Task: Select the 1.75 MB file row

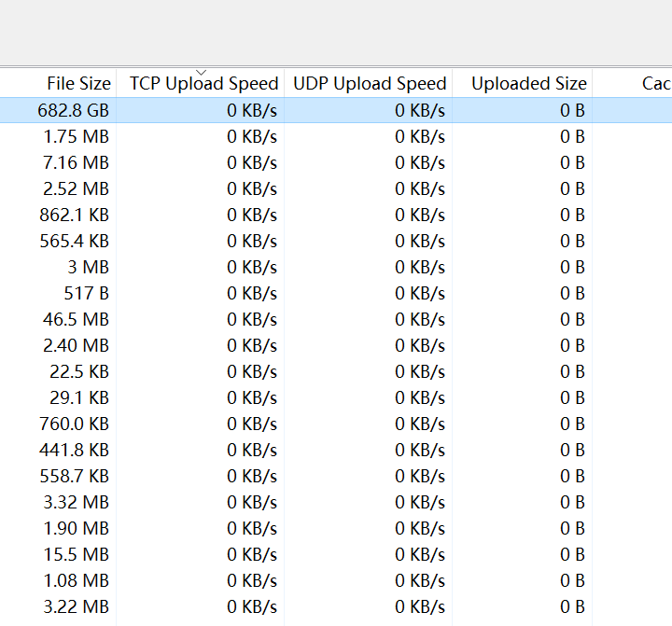Action: [336, 136]
